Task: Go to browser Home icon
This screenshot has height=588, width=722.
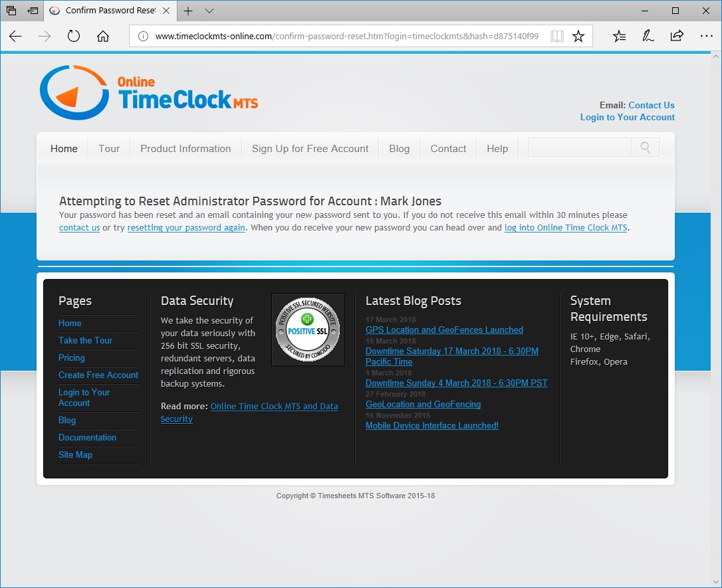Action: point(103,36)
